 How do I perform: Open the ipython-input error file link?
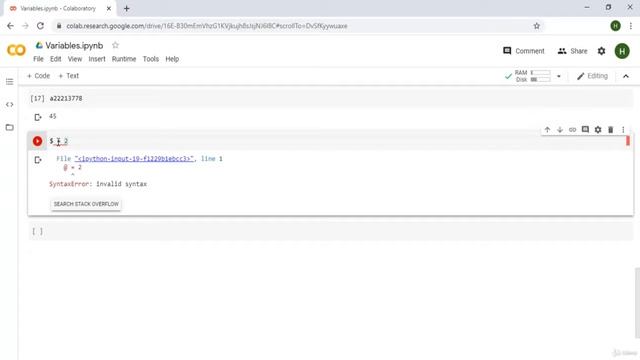click(134, 159)
